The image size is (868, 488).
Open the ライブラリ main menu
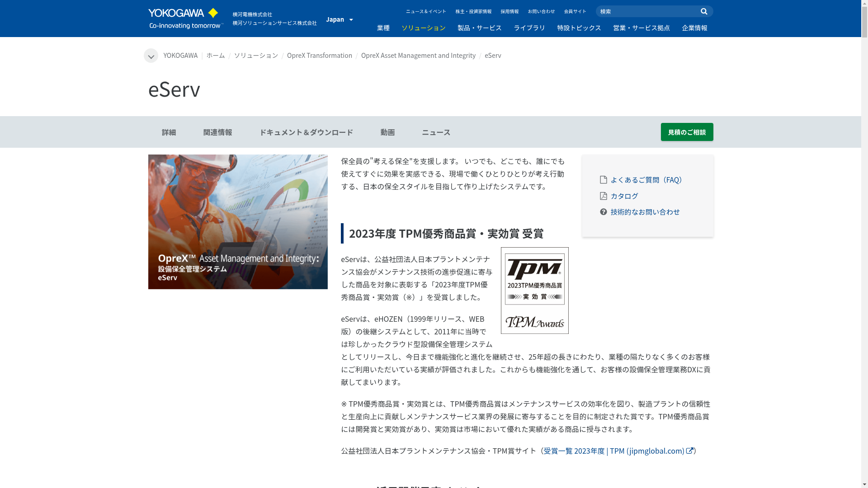point(529,28)
